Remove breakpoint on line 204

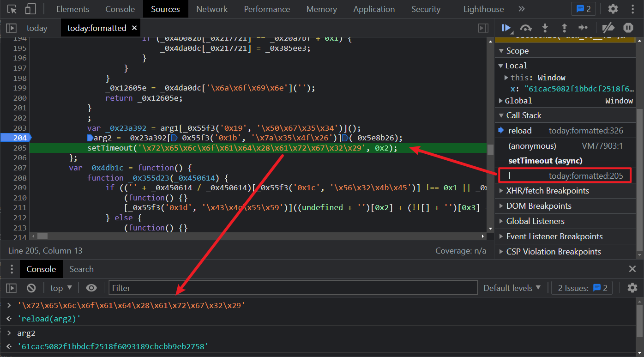tap(15, 138)
